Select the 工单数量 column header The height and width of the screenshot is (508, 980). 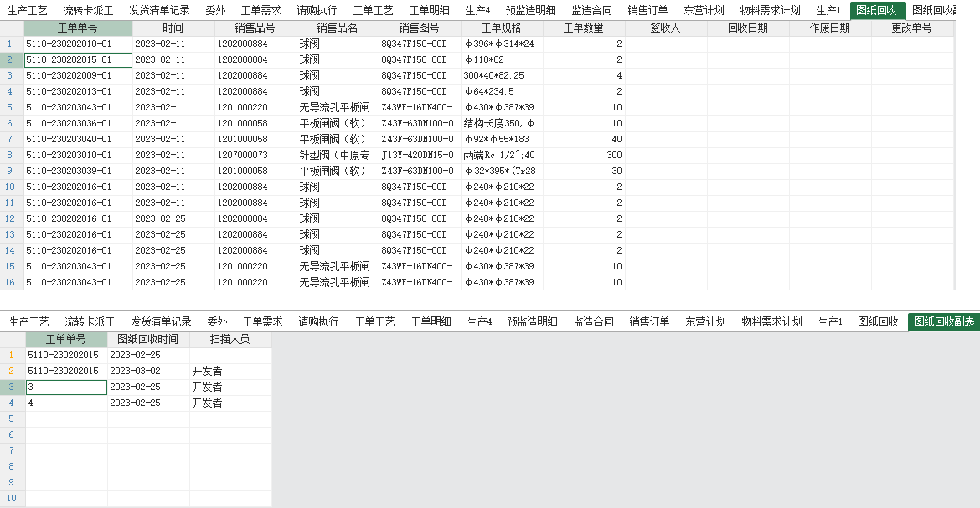(x=584, y=28)
